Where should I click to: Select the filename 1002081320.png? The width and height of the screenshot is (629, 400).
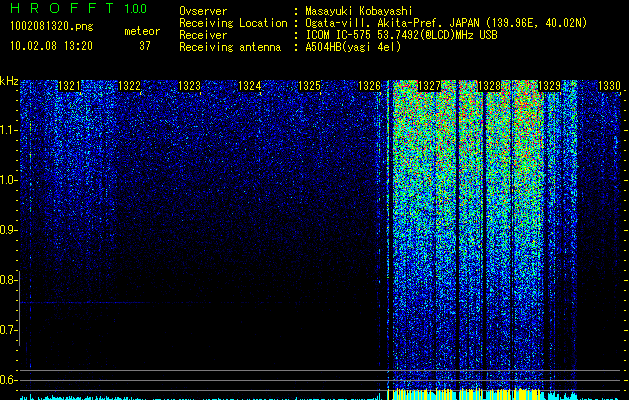tap(51, 26)
